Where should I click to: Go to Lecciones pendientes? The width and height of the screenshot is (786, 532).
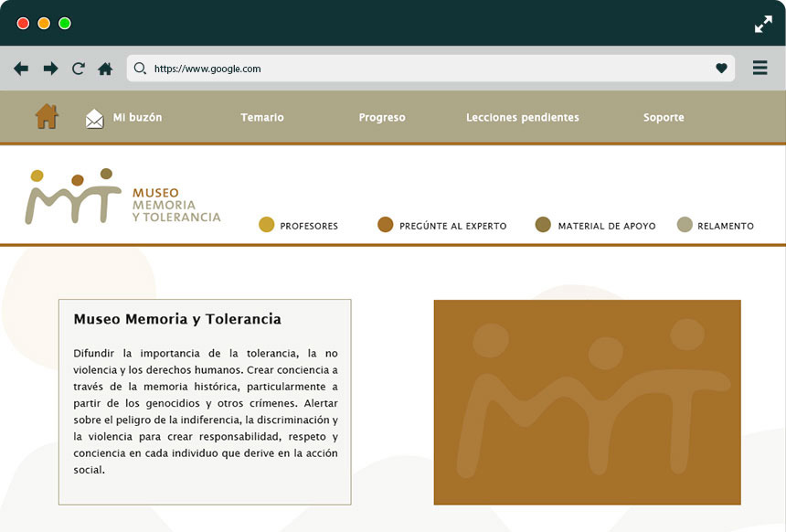(523, 118)
